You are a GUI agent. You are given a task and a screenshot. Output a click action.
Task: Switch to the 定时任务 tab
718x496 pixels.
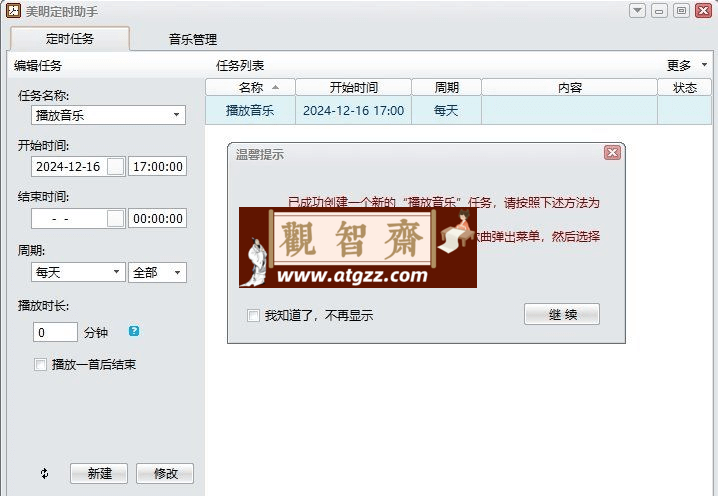(70, 38)
